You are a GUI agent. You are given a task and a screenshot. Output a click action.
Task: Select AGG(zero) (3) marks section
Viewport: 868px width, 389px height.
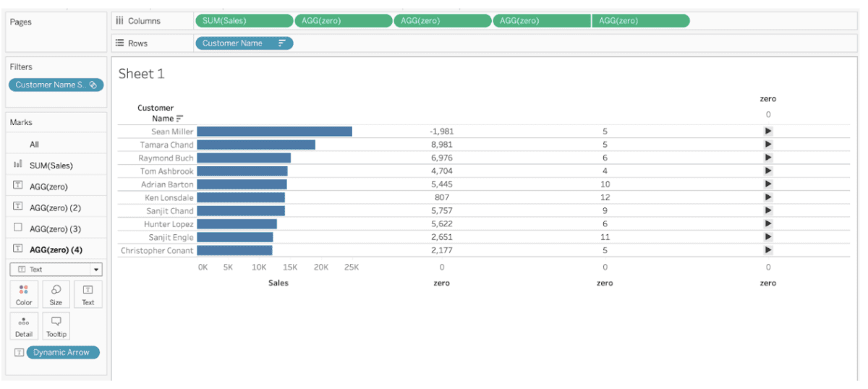click(56, 228)
